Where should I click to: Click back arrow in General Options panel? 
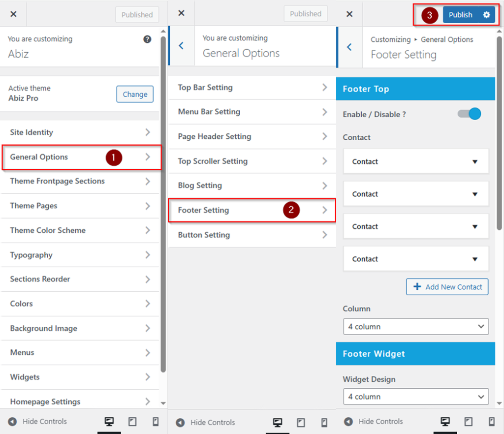(x=181, y=46)
